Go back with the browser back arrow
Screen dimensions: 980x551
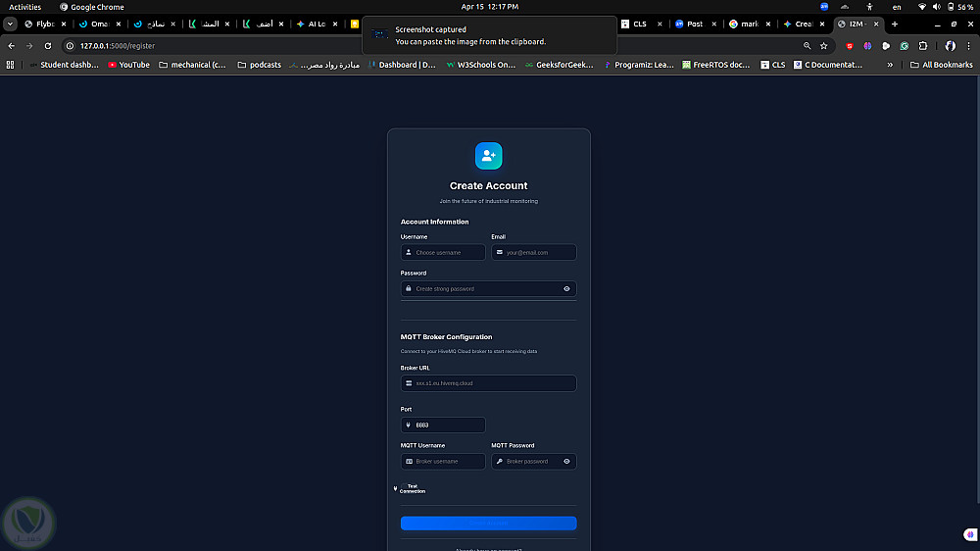pyautogui.click(x=11, y=46)
